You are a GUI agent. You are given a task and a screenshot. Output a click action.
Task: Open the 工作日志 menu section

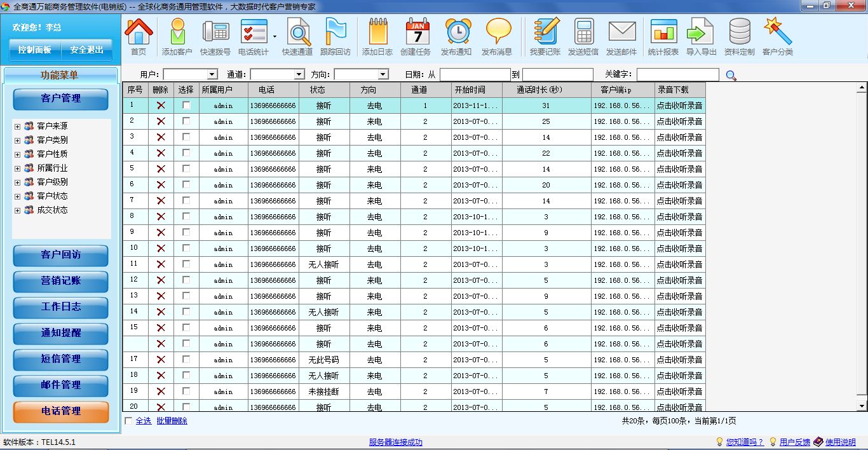click(x=61, y=307)
